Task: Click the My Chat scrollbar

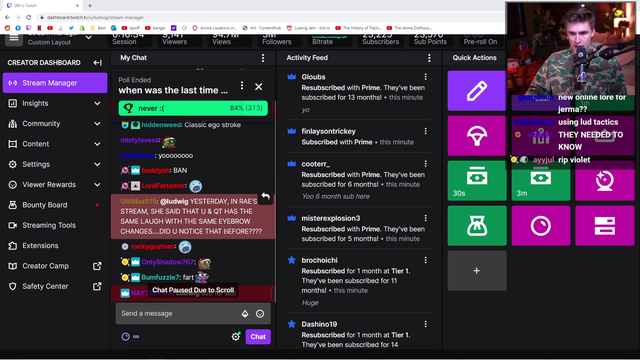Action: point(273,295)
